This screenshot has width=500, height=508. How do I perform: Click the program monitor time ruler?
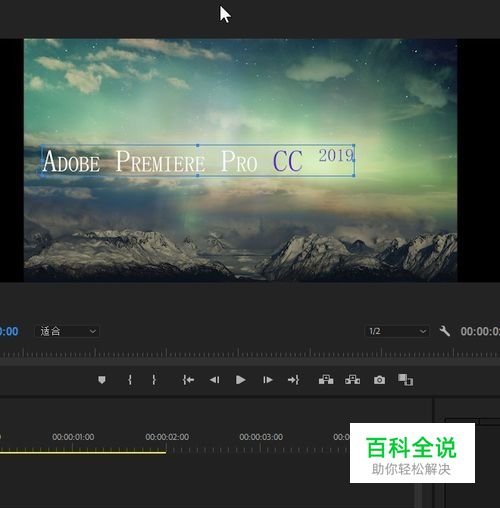[x=250, y=353]
